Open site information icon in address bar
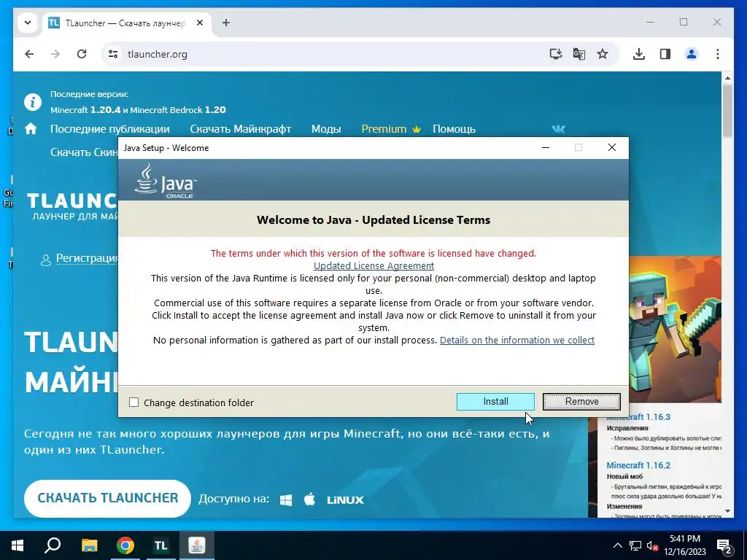 (113, 54)
